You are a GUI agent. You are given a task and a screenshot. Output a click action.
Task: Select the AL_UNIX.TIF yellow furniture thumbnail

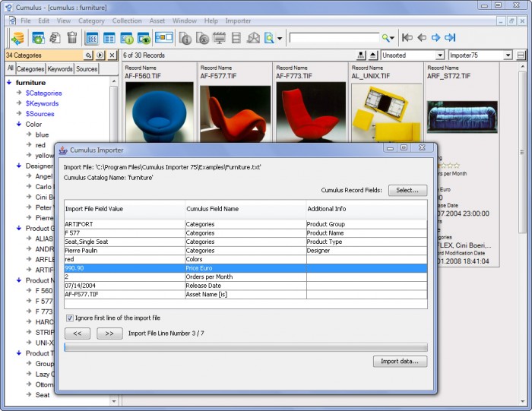(x=386, y=112)
